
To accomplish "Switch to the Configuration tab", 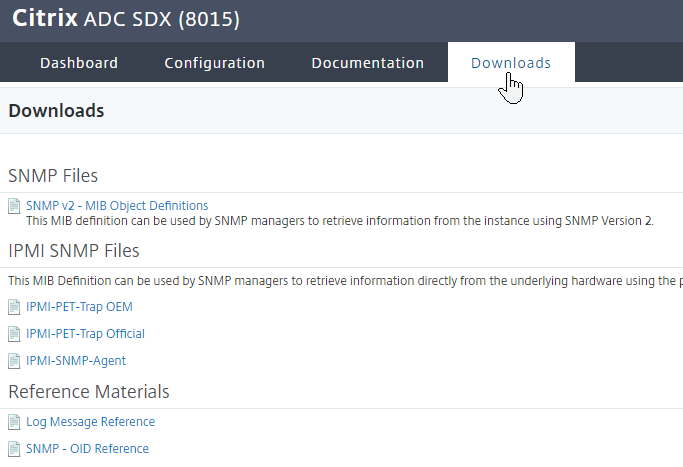I will tap(215, 63).
